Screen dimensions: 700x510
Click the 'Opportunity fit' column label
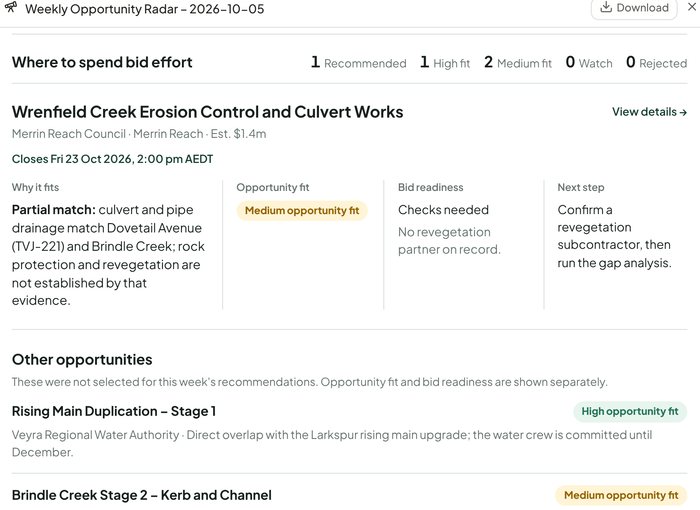click(273, 187)
